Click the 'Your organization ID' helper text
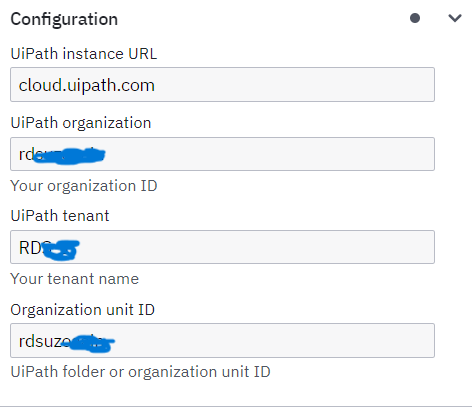Image resolution: width=472 pixels, height=408 pixels. pos(84,186)
